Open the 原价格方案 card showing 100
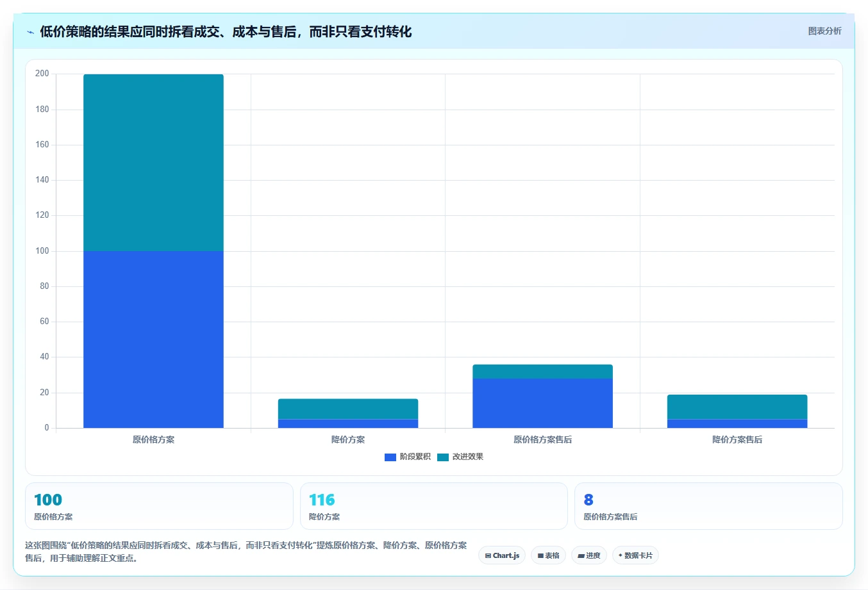This screenshot has width=868, height=590. tap(159, 506)
